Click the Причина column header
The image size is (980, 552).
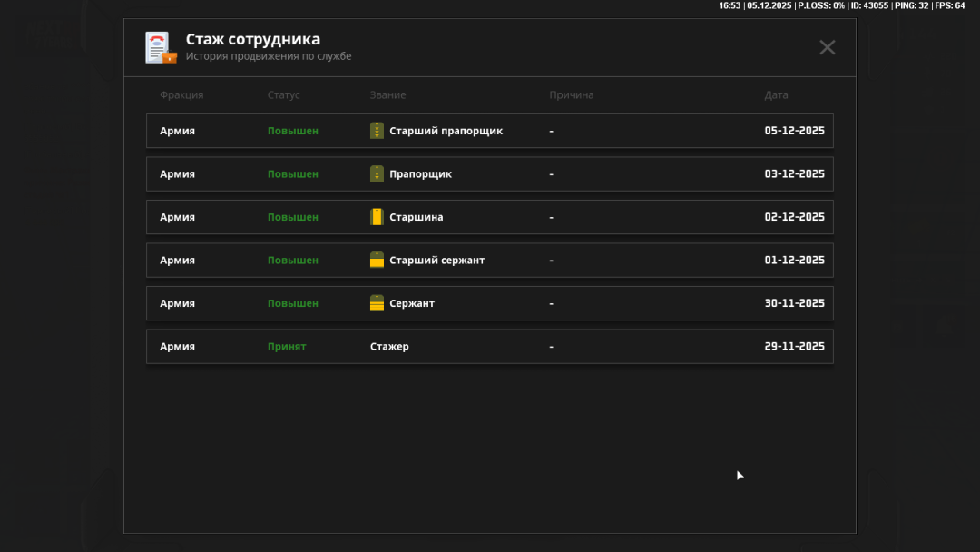[x=571, y=95]
